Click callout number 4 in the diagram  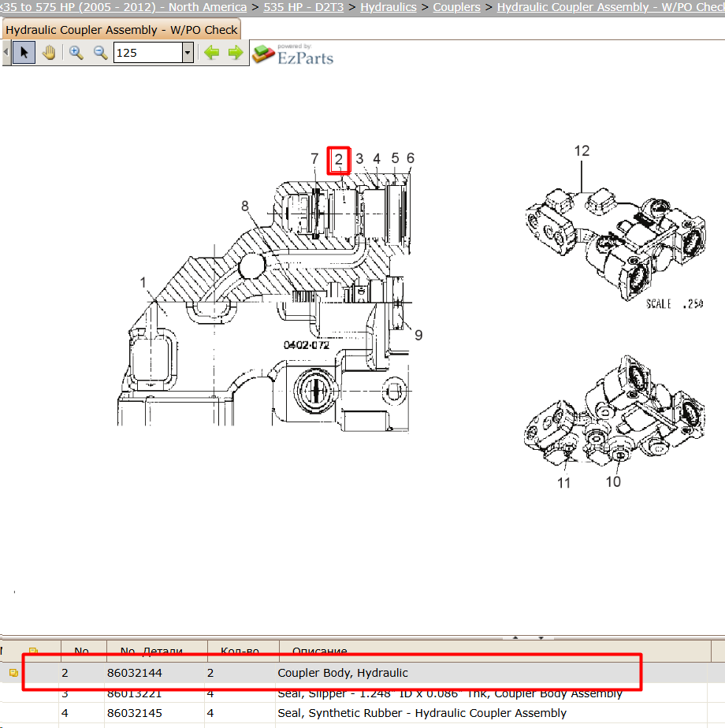[x=377, y=159]
